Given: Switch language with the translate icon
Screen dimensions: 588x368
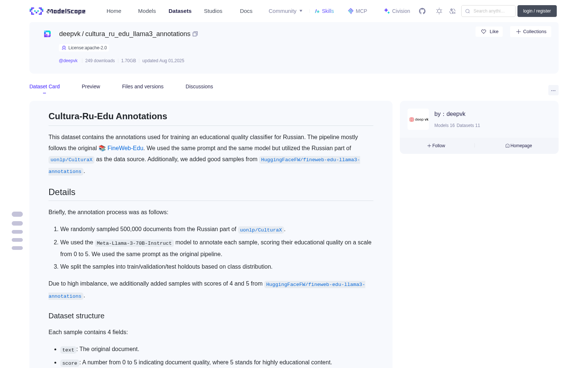Looking at the screenshot, I should click(x=453, y=11).
